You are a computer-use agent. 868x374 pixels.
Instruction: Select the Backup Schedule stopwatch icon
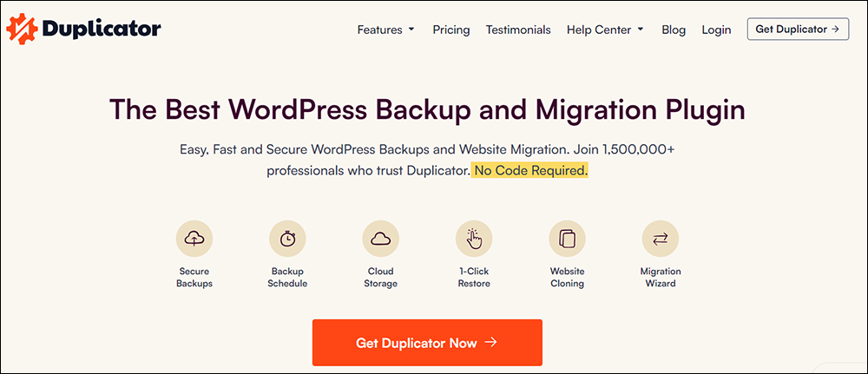(287, 239)
